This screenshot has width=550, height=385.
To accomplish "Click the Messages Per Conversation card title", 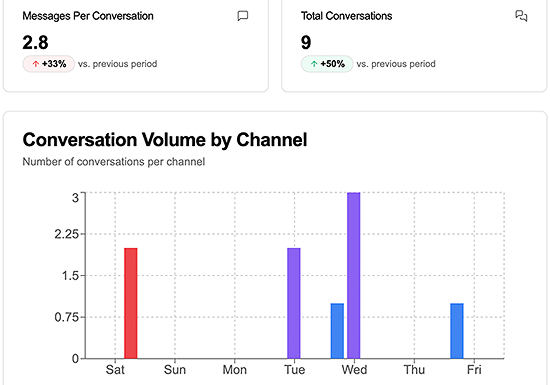I will [88, 16].
